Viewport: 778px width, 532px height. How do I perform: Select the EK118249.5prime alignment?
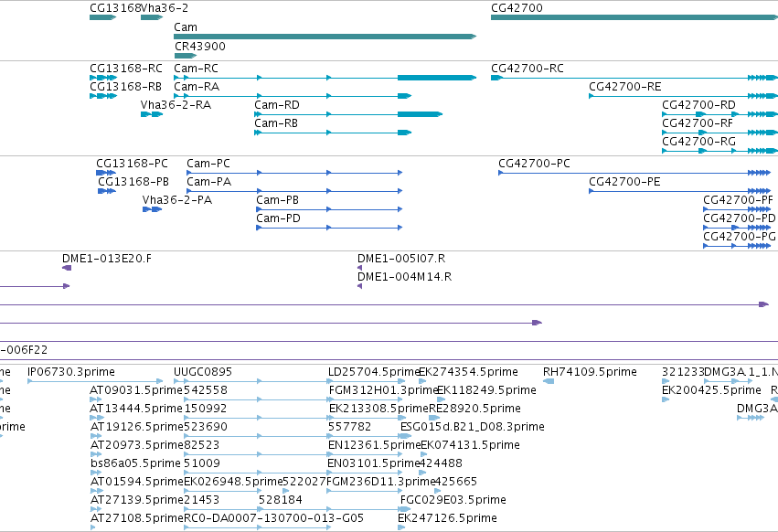coord(441,399)
